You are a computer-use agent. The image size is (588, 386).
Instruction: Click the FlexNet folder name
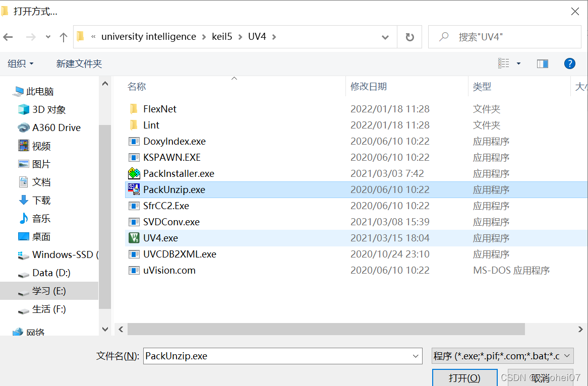click(x=160, y=109)
